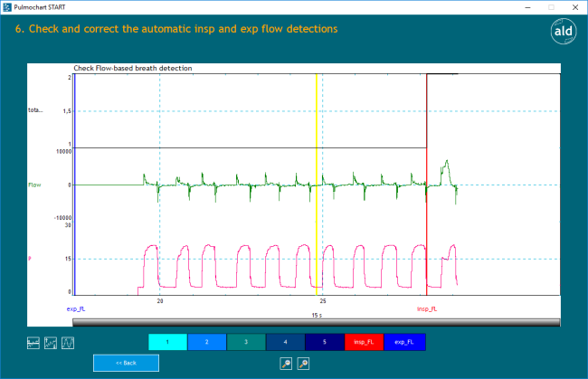Image resolution: width=588 pixels, height=379 pixels.
Task: Go back with the << Back button
Action: pos(126,363)
